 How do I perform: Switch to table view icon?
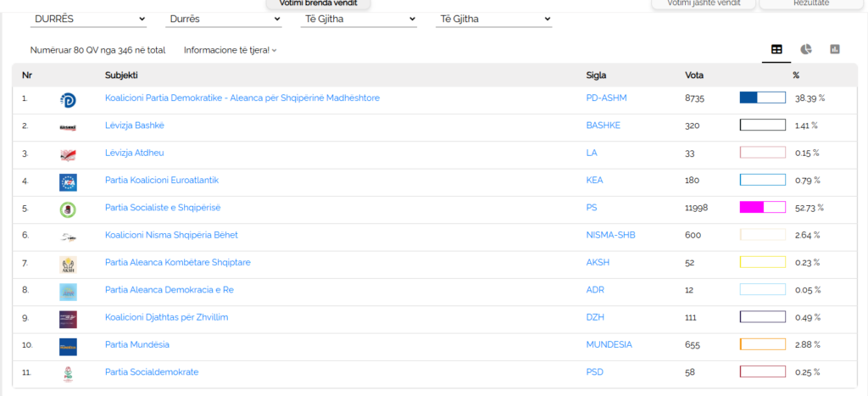(x=776, y=49)
